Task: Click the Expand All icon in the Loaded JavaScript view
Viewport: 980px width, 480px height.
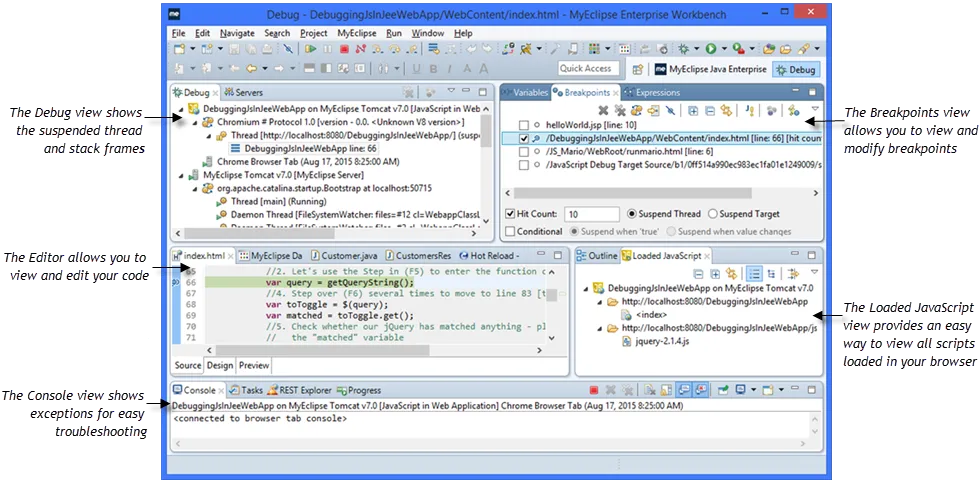Action: (x=715, y=274)
